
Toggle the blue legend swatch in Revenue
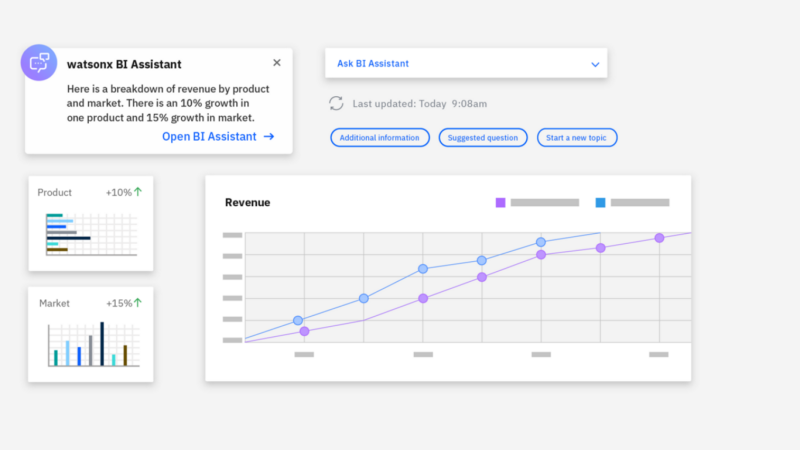click(x=600, y=203)
